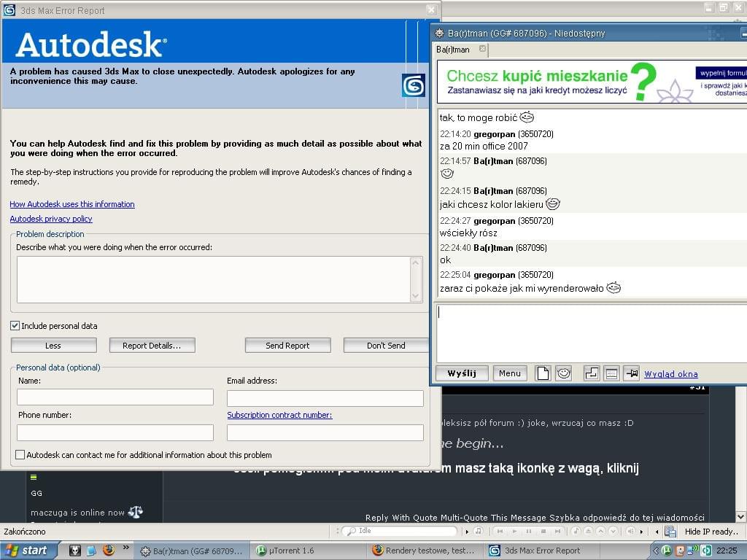Click the Wygląd okna link

click(671, 374)
